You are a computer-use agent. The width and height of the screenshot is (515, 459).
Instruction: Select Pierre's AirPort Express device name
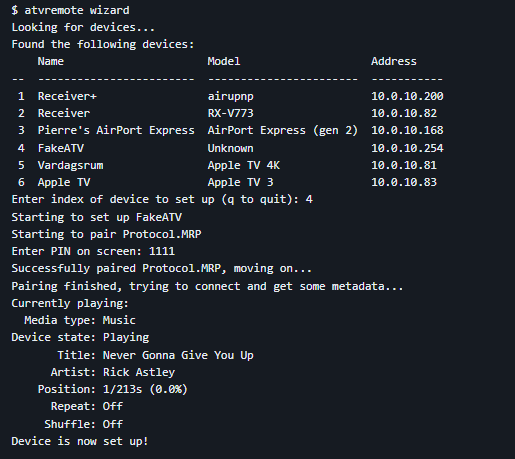(116, 130)
